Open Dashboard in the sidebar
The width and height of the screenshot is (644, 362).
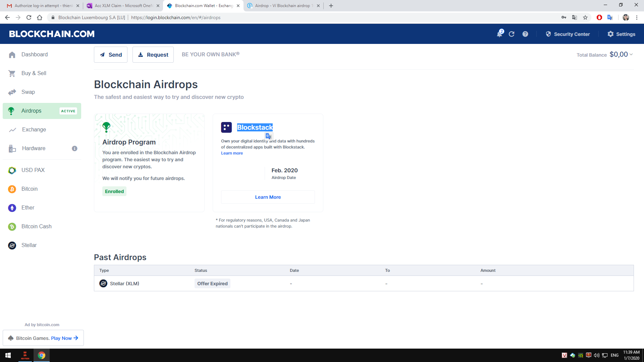pos(34,55)
